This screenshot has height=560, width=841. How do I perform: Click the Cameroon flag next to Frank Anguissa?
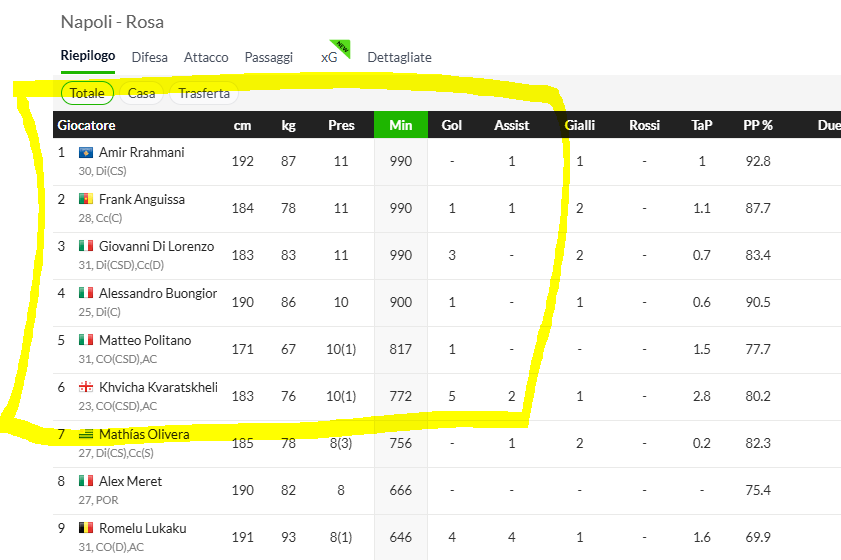pos(86,200)
